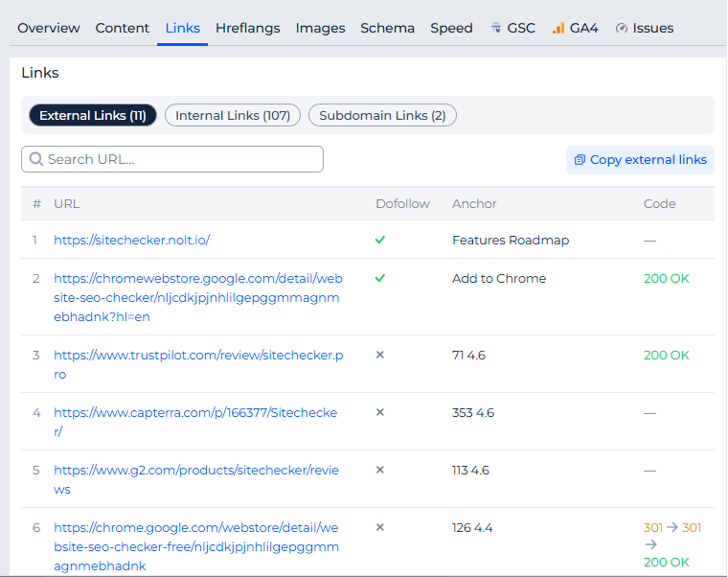728x577 pixels.
Task: Show Internal Links (107)
Action: 233,115
